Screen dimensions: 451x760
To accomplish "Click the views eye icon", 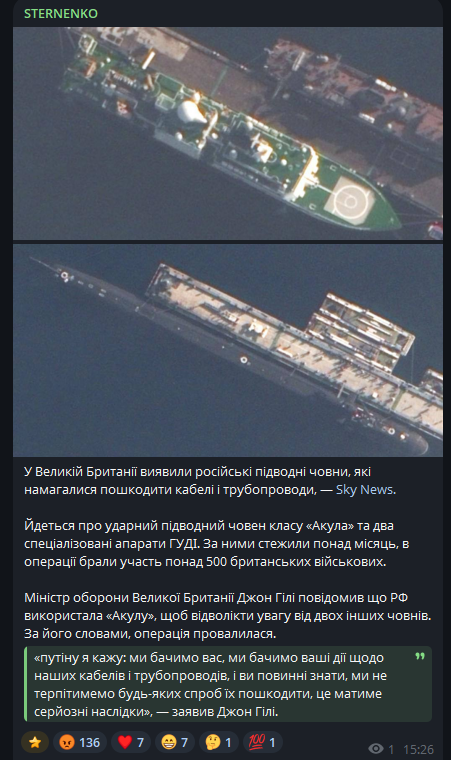I will [376, 749].
